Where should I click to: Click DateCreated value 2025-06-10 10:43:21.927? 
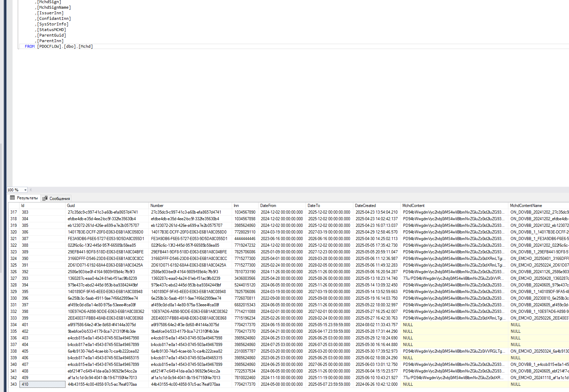click(377, 378)
